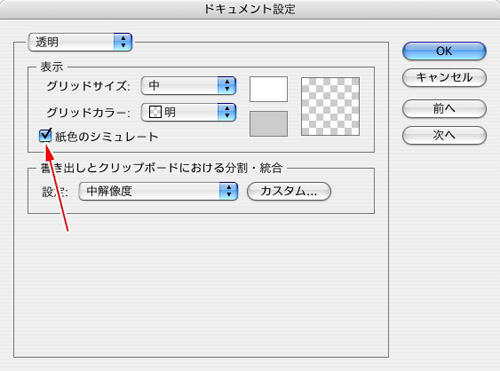The height and width of the screenshot is (371, 500).
Task: Click the blue arrows of 透明 popup
Action: click(x=123, y=42)
